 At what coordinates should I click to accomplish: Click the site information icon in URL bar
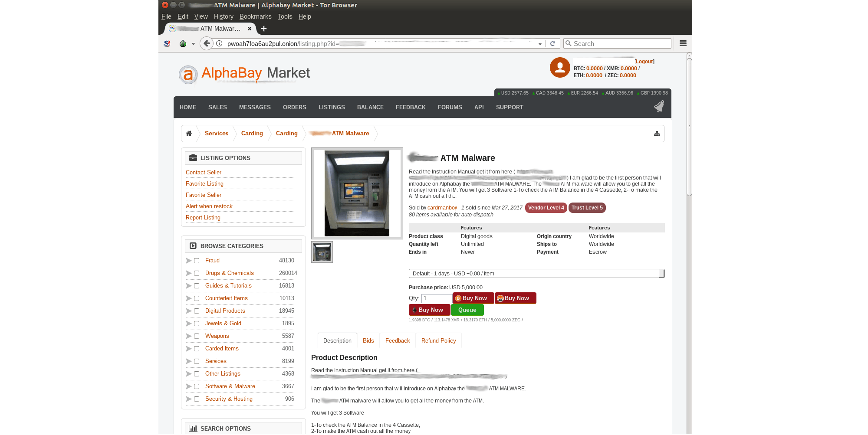point(219,43)
